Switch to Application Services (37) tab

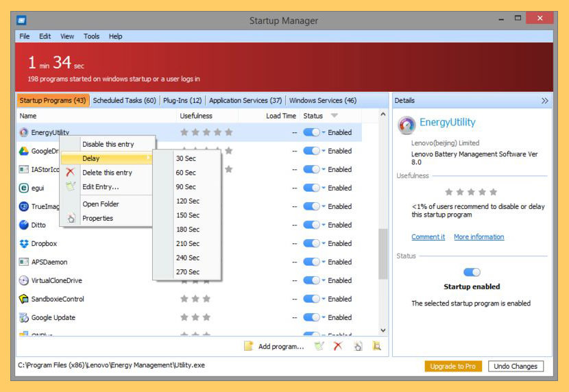245,101
